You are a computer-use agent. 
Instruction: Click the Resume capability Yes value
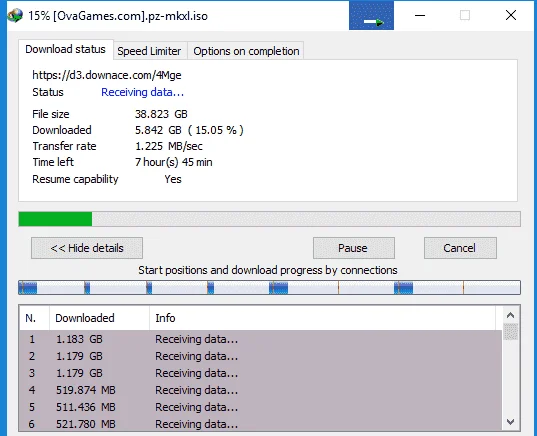[x=173, y=179]
